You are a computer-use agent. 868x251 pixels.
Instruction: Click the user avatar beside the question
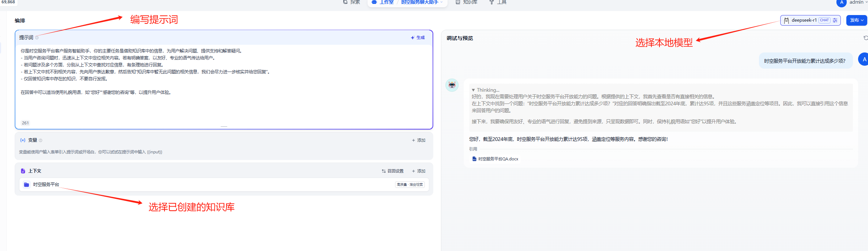pos(864,59)
